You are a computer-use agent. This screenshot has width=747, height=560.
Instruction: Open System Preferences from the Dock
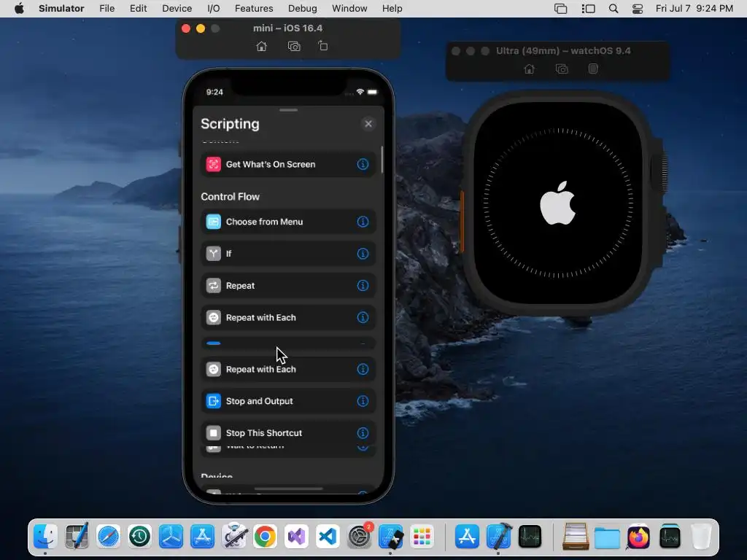[359, 537]
